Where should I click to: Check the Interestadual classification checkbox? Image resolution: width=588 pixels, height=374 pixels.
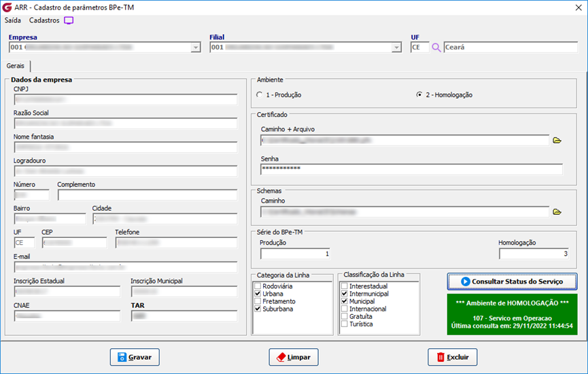tap(345, 286)
